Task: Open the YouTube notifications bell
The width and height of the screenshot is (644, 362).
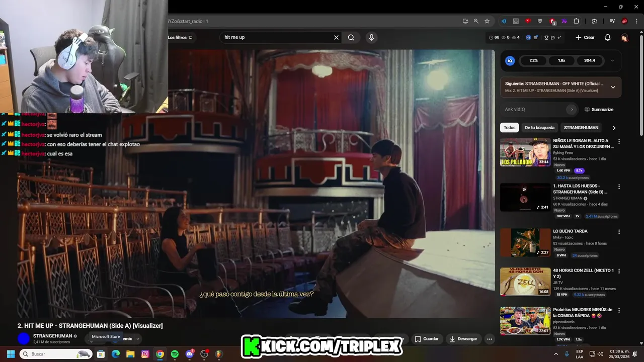Action: 607,38
